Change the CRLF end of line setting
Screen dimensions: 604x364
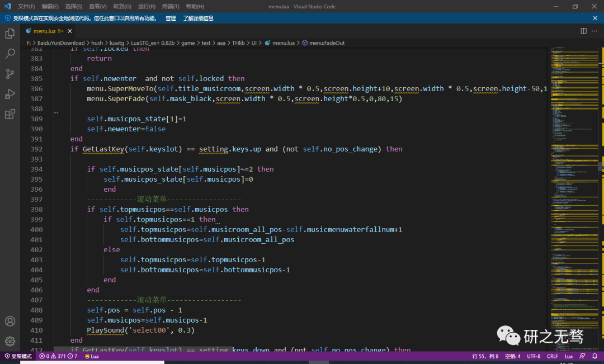coord(552,356)
